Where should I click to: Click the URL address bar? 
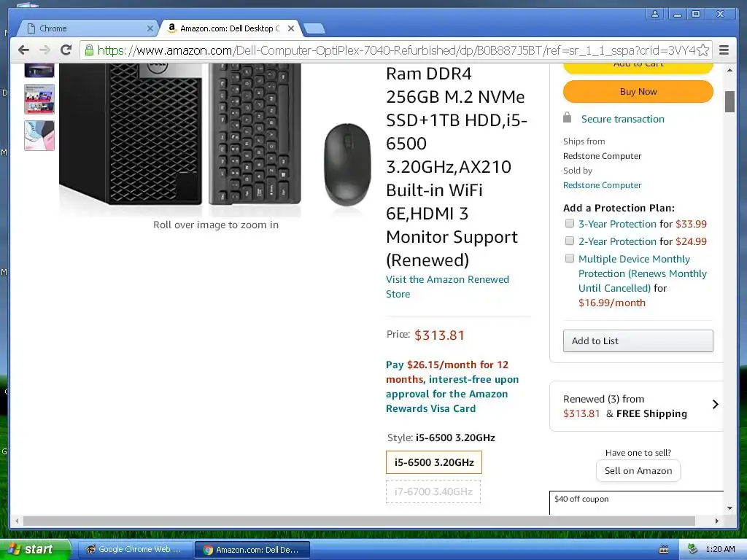click(395, 50)
